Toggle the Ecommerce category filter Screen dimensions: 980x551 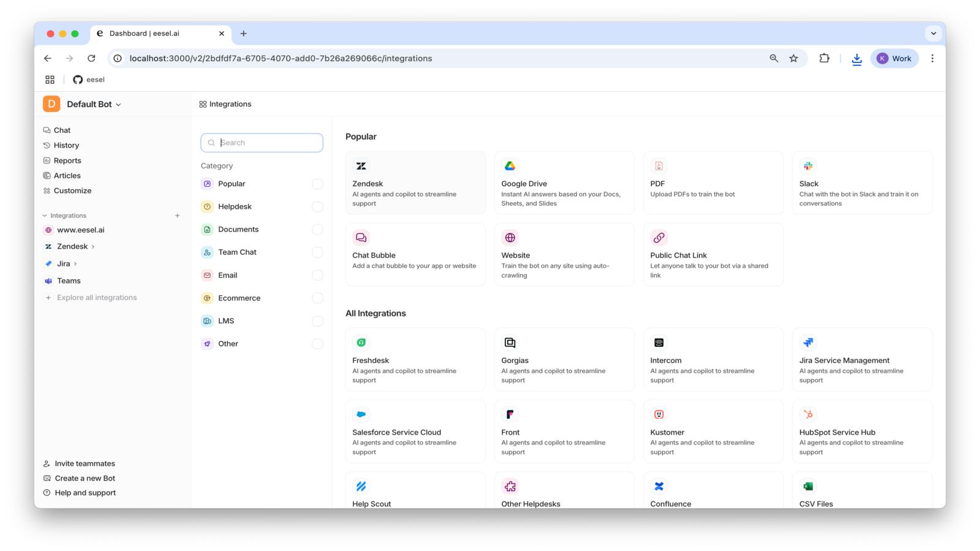[x=317, y=298]
